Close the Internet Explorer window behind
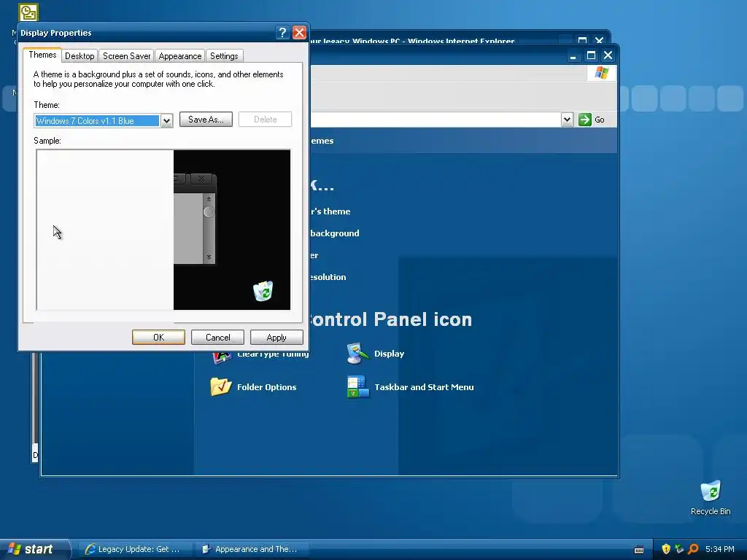 click(600, 40)
